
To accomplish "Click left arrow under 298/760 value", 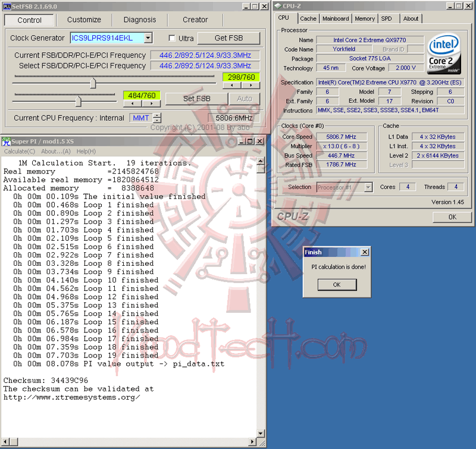I will pyautogui.click(x=231, y=86).
